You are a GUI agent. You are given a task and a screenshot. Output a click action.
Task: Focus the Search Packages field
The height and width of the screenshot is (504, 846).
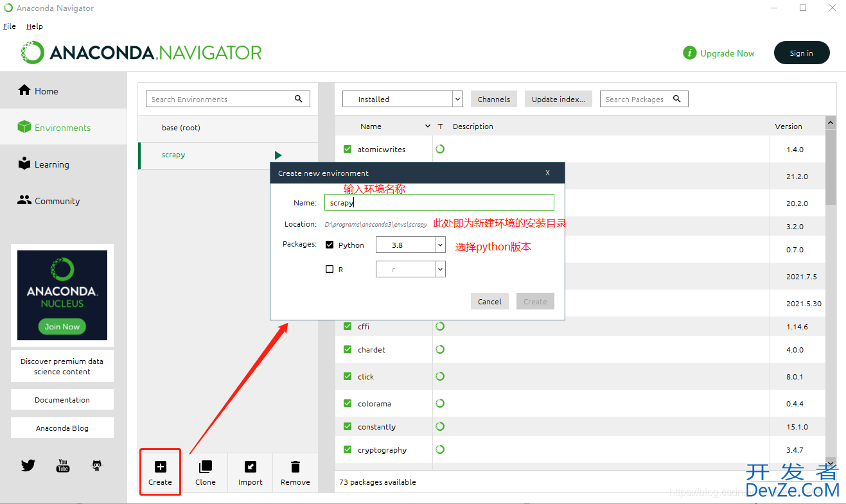pos(644,99)
